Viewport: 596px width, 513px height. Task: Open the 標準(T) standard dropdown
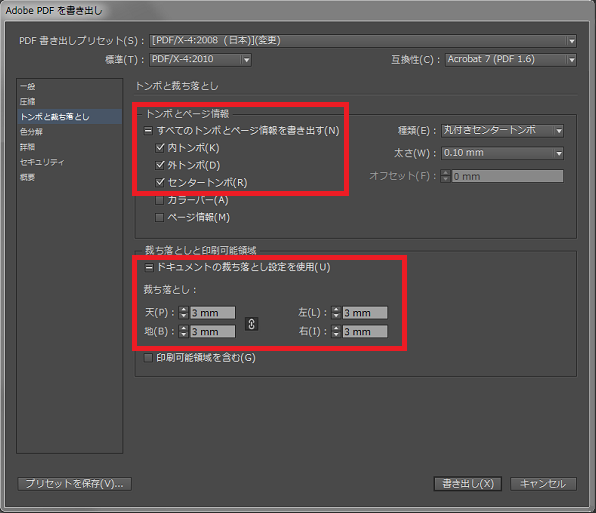(200, 60)
